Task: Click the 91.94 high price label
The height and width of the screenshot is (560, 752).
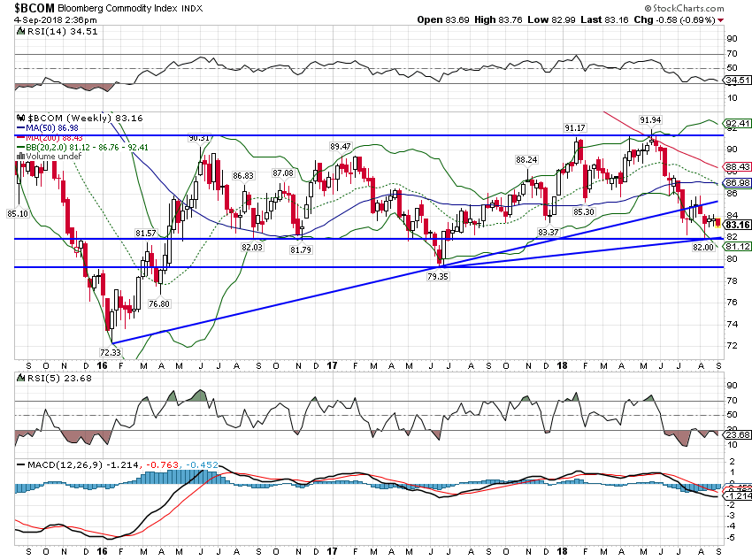Action: click(650, 119)
